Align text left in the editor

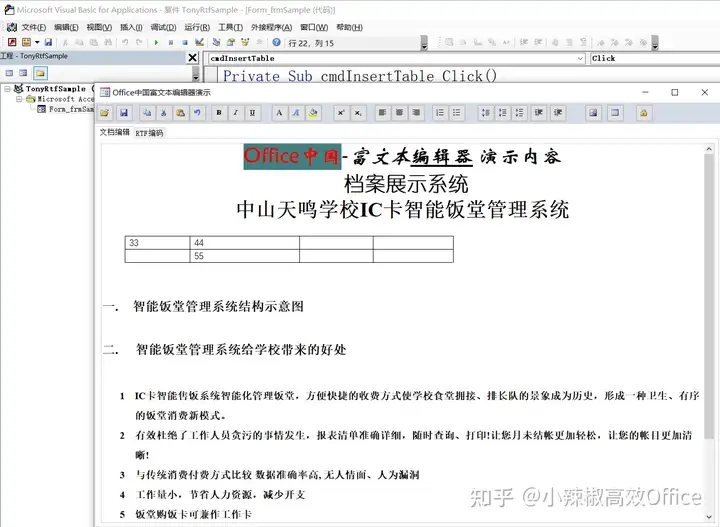point(382,113)
